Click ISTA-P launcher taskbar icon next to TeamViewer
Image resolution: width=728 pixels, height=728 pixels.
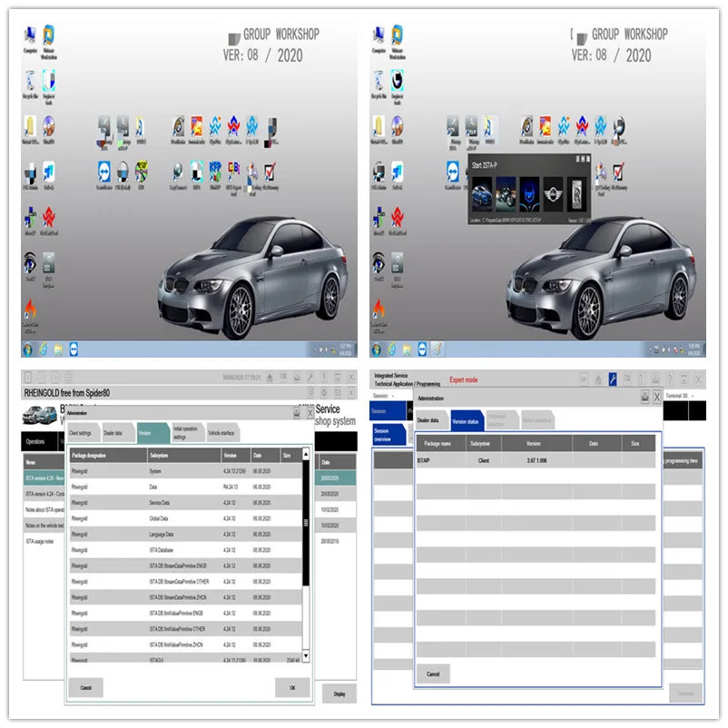coord(438,349)
